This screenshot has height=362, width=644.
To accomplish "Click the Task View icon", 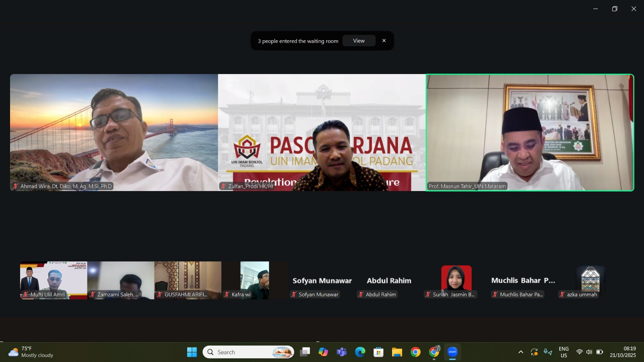I will click(305, 352).
